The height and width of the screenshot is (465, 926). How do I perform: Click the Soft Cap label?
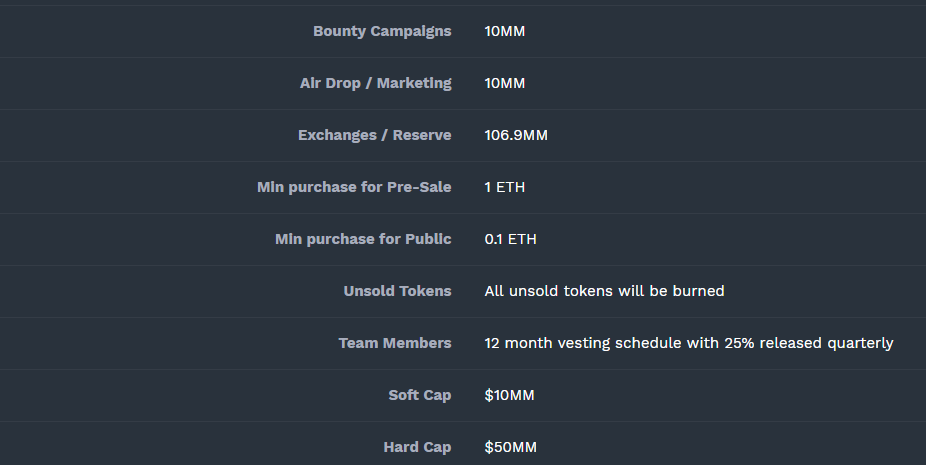[x=420, y=395]
